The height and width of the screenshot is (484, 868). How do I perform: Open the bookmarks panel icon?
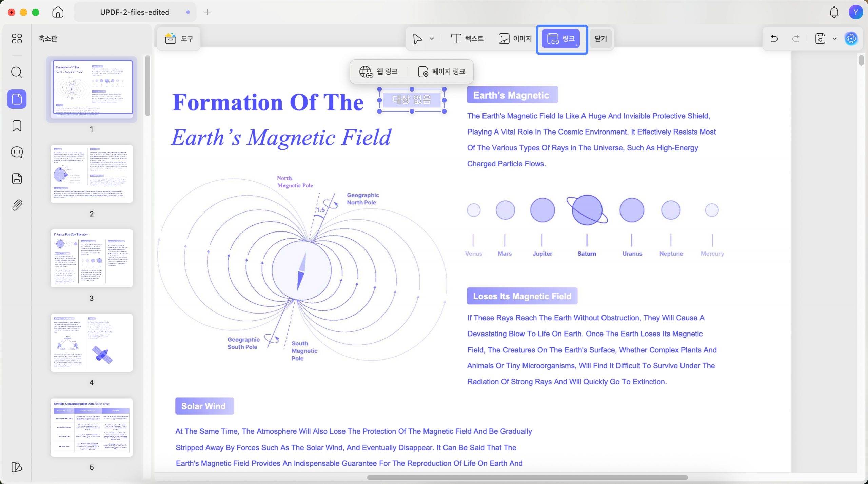pyautogui.click(x=17, y=126)
